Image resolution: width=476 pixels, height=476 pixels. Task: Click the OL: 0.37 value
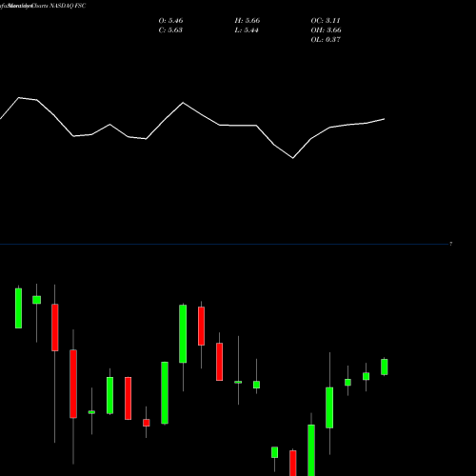tap(326, 40)
